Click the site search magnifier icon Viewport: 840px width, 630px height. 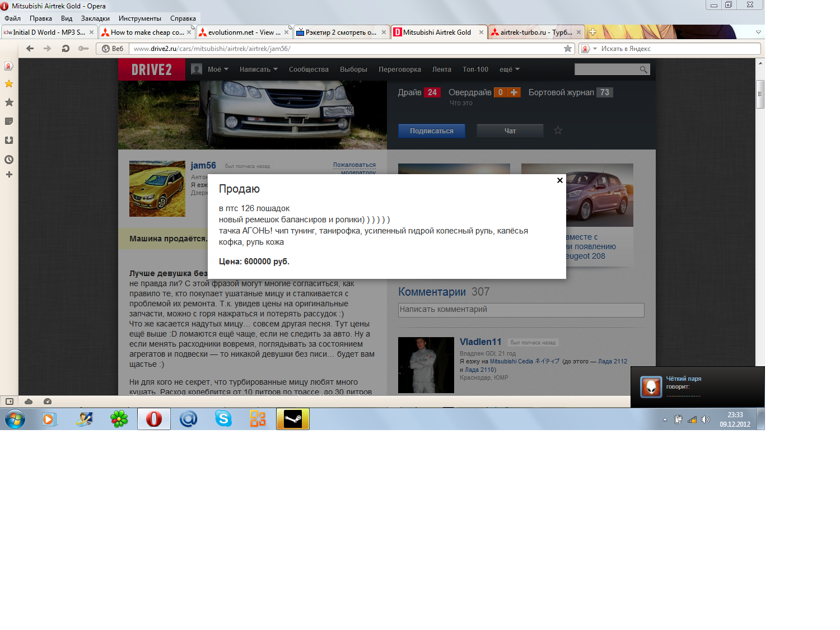tap(643, 69)
